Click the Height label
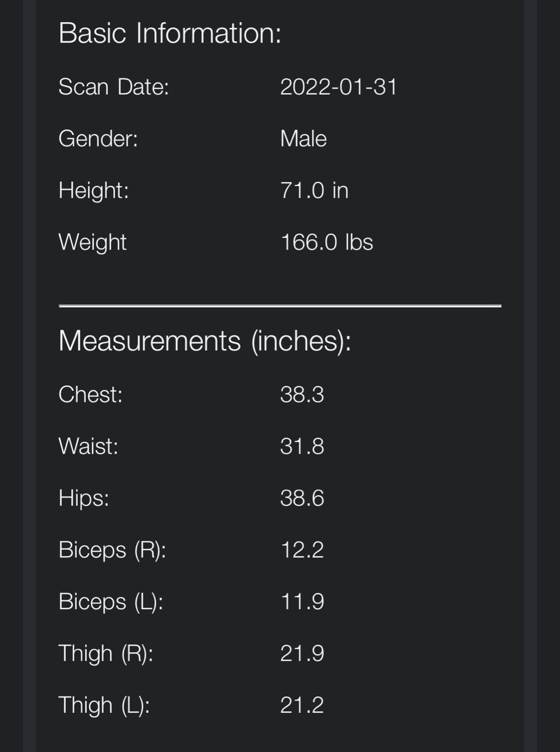 coord(94,190)
